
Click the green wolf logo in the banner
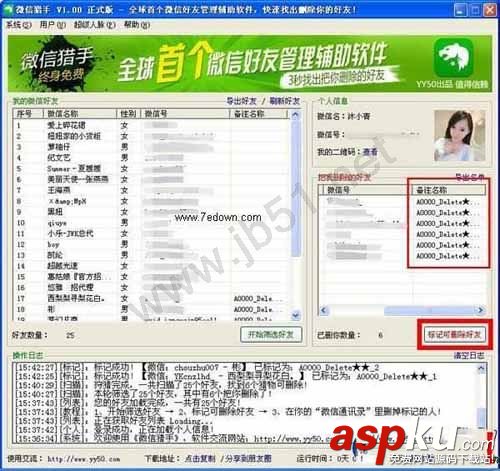[453, 57]
